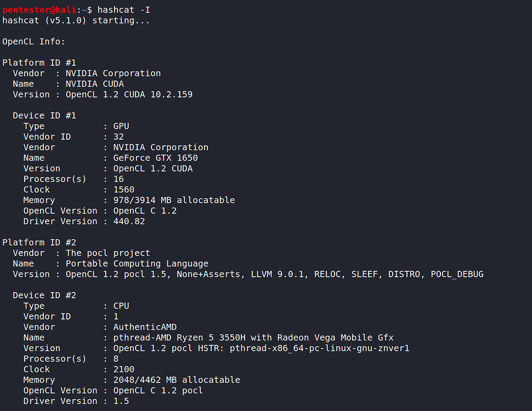Click the 'pthread-AMD Ryzen 5 3550H' device name
This screenshot has width=532, height=411.
coord(179,338)
